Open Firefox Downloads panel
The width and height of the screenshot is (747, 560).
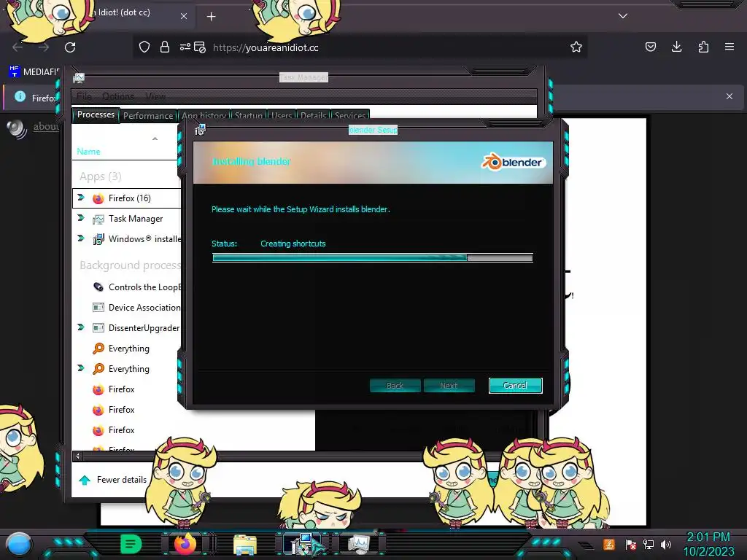676,47
